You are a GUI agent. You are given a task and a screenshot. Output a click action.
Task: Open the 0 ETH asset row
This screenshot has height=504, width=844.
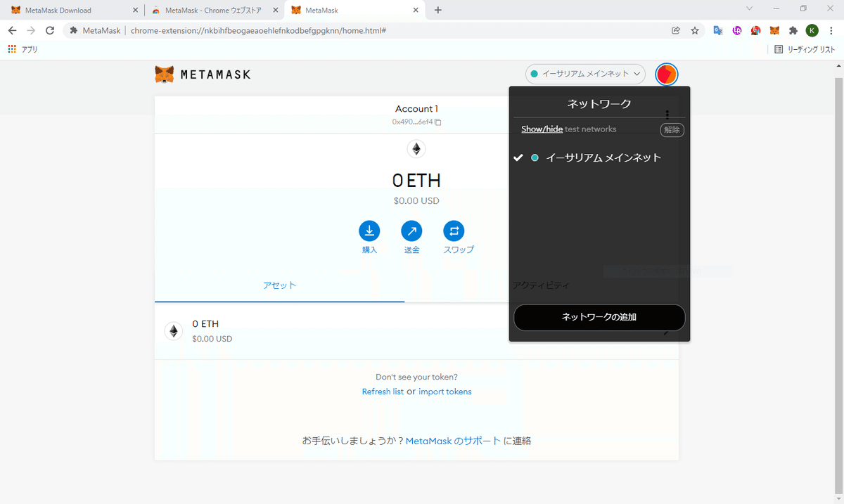click(x=416, y=331)
